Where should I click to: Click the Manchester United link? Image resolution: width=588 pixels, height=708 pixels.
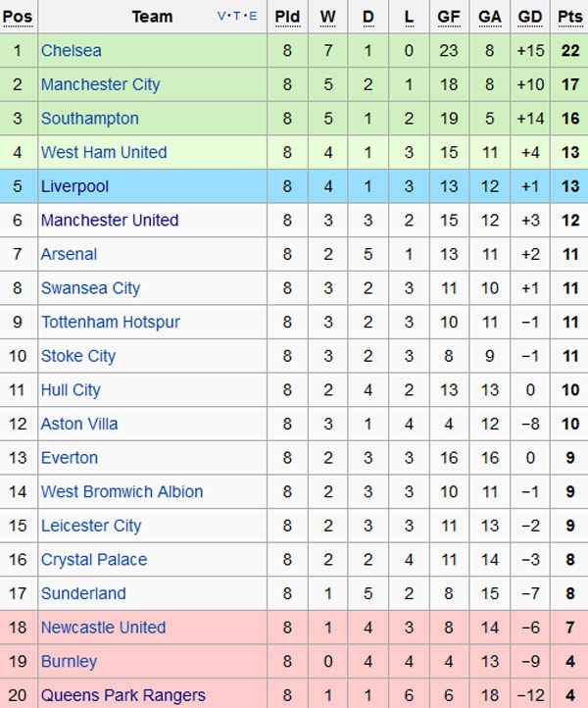tap(109, 221)
